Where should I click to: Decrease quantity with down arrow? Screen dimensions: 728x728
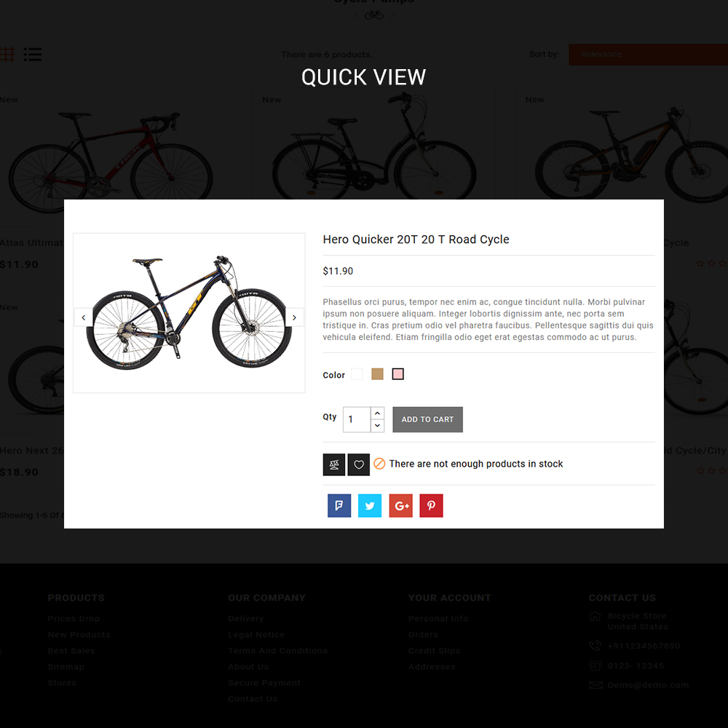[x=377, y=426]
